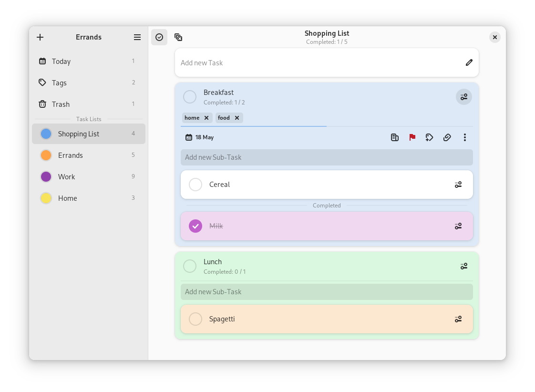Click the Today calendar icon
535x392 pixels.
42,61
